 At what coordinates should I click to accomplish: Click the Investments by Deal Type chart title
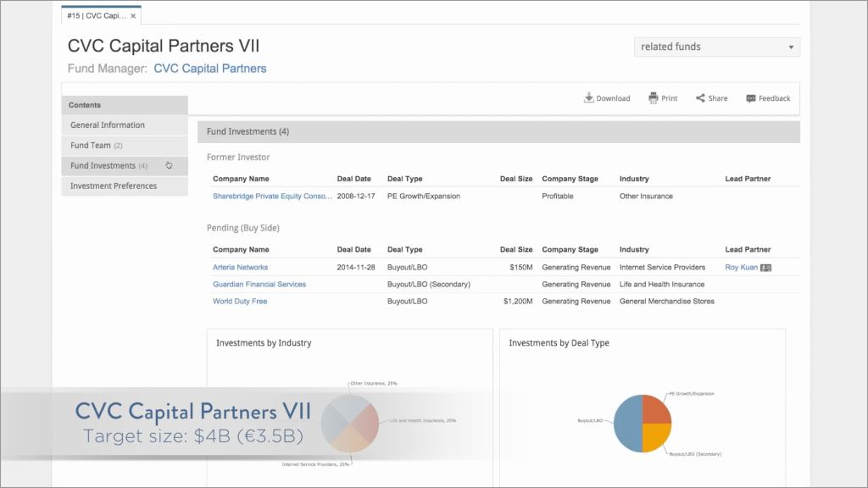[x=559, y=343]
